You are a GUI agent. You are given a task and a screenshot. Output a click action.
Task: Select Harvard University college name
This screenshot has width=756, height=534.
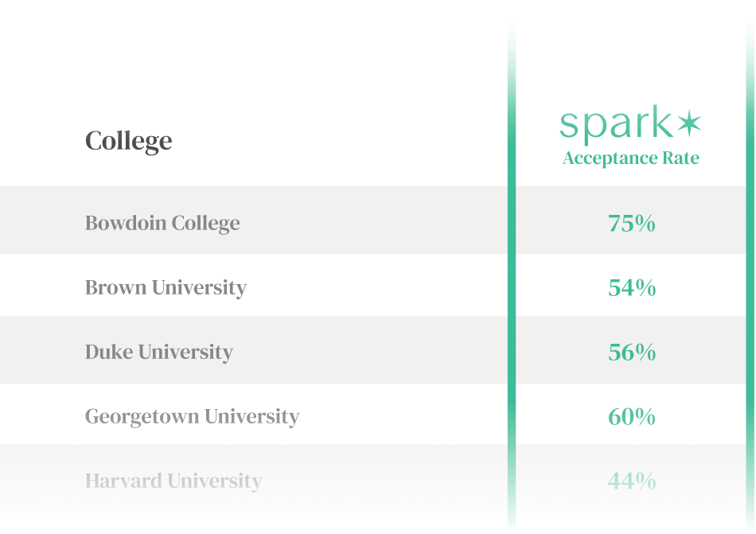(173, 481)
